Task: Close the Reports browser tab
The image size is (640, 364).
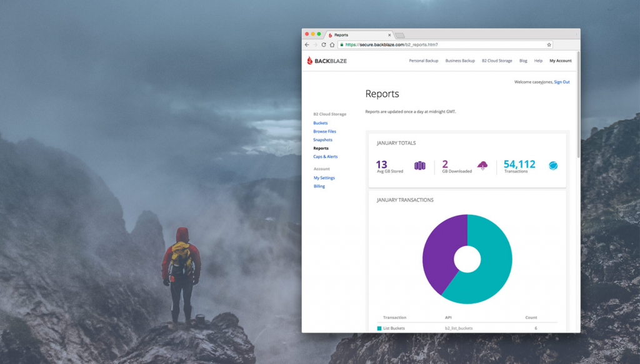Action: 389,35
